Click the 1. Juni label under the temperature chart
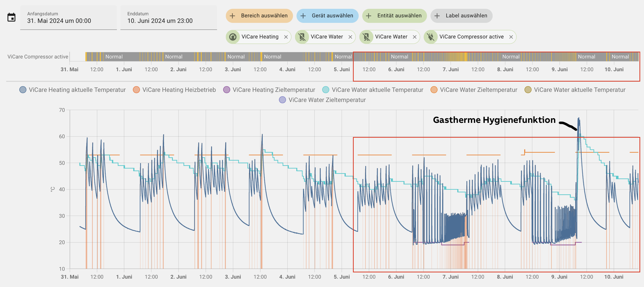The width and height of the screenshot is (644, 287). (x=124, y=277)
